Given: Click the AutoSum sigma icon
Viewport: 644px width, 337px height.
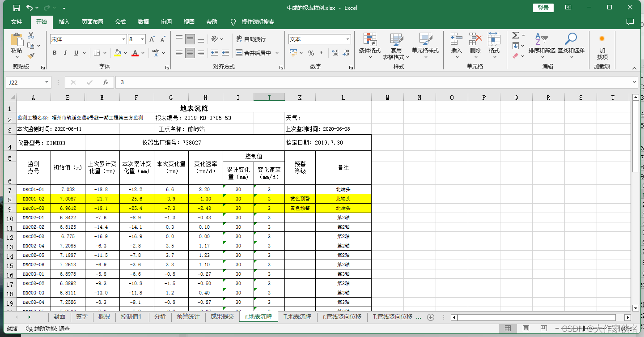Looking at the screenshot, I should tap(516, 35).
